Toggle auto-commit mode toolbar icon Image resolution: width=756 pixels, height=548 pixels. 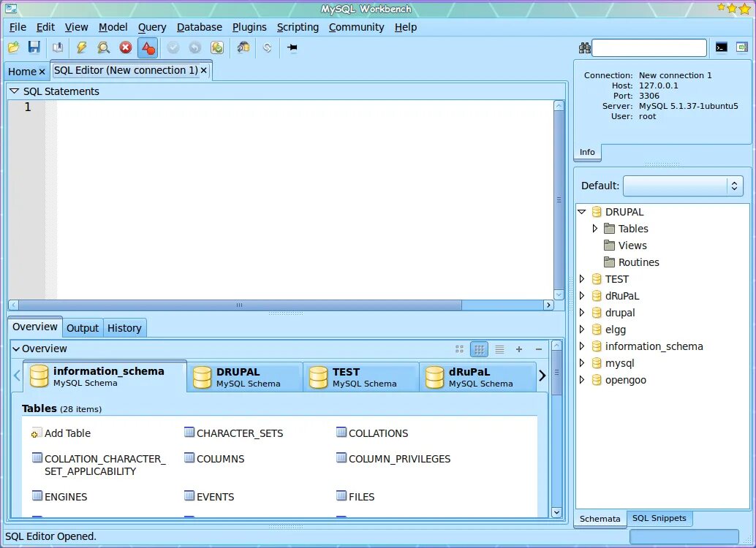pyautogui.click(x=217, y=47)
